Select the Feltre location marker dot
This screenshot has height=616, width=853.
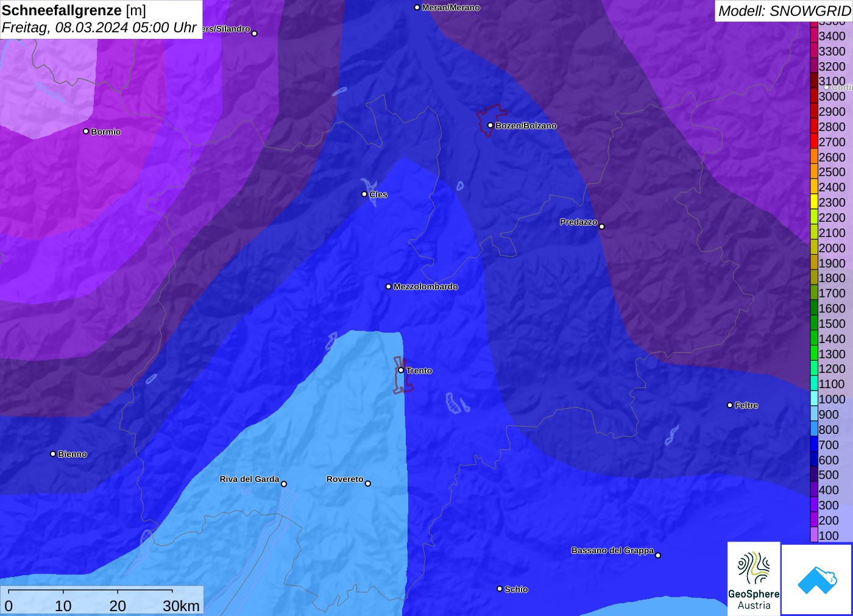730,405
